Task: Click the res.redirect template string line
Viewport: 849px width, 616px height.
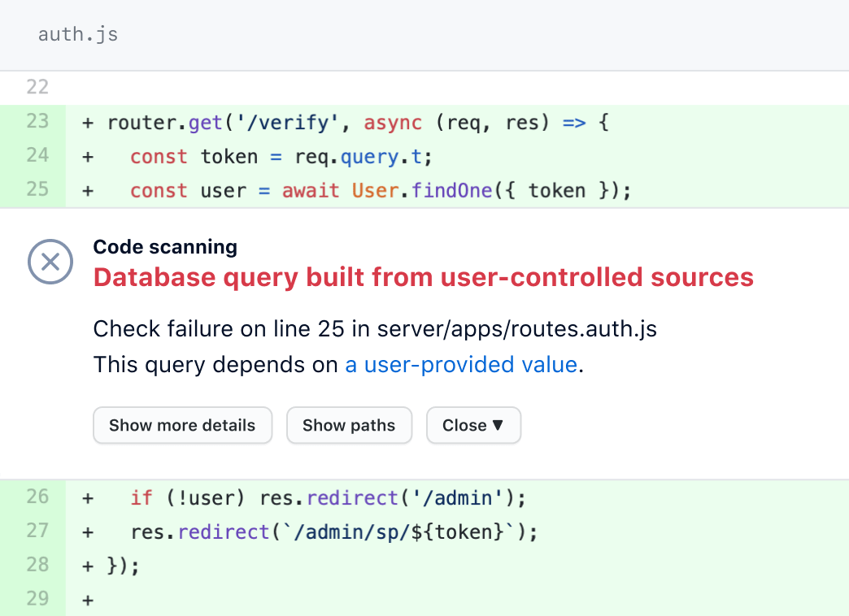Action: click(333, 531)
